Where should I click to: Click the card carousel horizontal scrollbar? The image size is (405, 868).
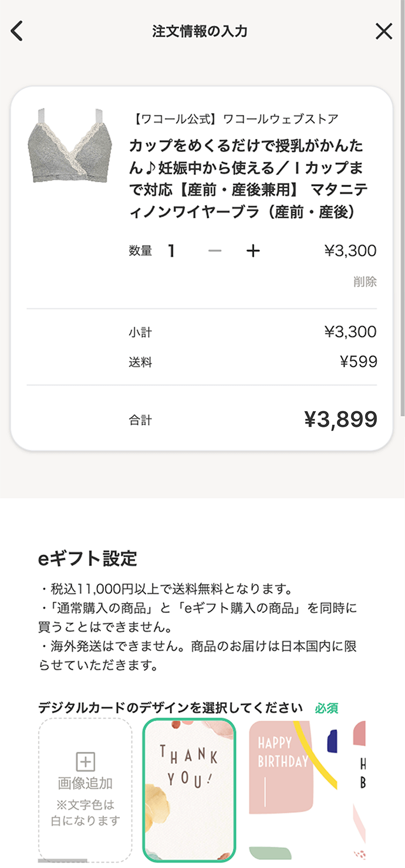[62, 861]
